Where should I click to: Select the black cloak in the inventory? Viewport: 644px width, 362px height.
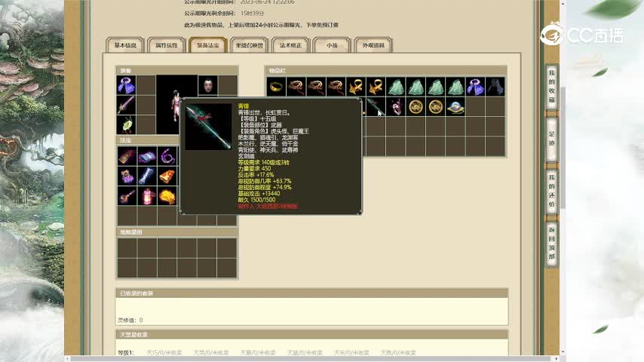click(x=495, y=87)
